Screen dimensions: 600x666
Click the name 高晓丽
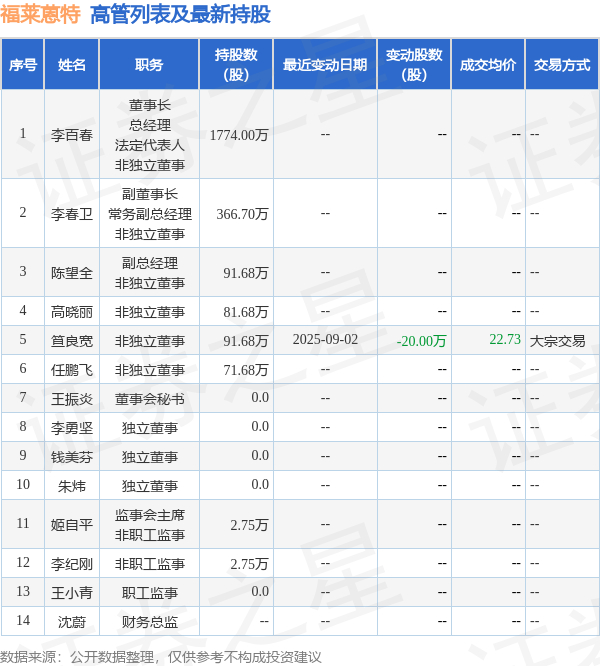pyautogui.click(x=72, y=312)
